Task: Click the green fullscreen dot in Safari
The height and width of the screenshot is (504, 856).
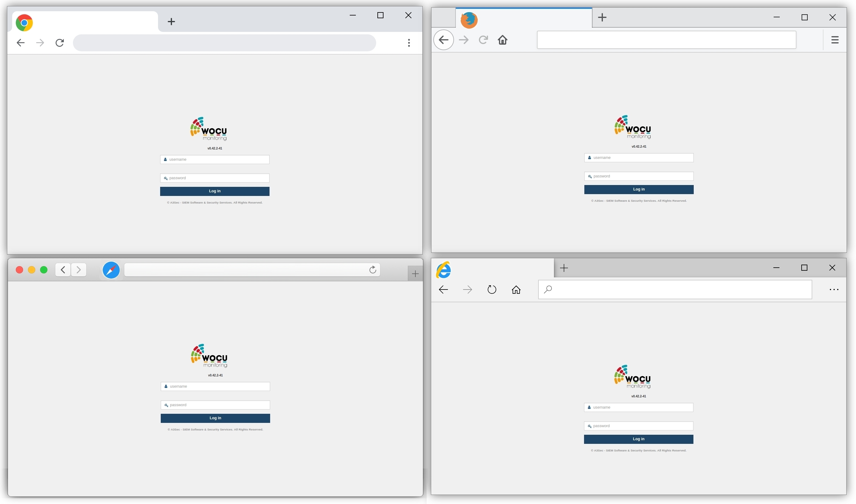Action: coord(44,270)
